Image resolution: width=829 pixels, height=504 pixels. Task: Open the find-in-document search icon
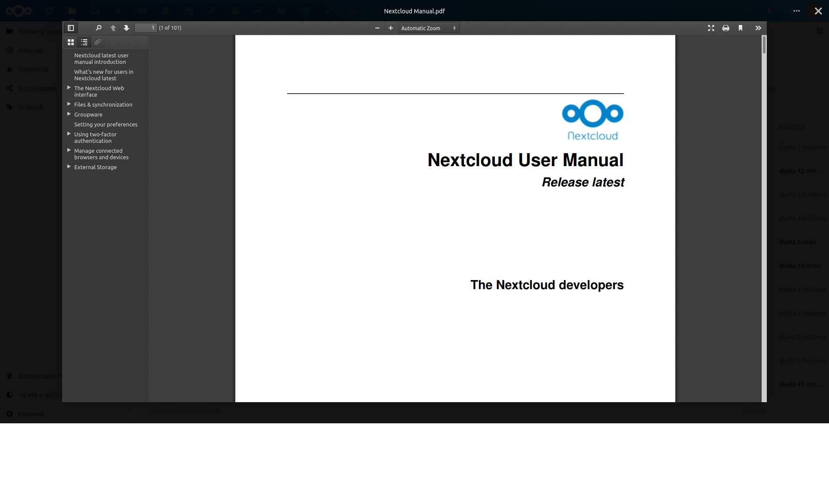tap(98, 28)
